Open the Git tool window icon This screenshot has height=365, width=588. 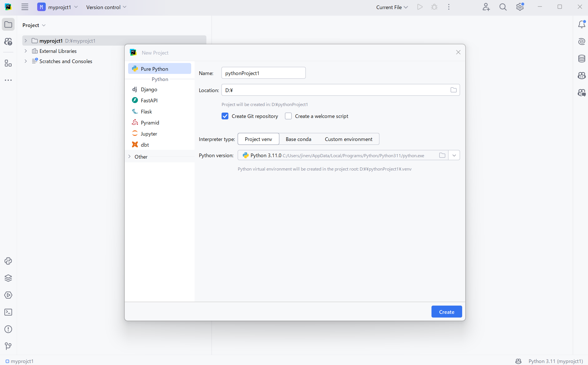pyautogui.click(x=8, y=346)
